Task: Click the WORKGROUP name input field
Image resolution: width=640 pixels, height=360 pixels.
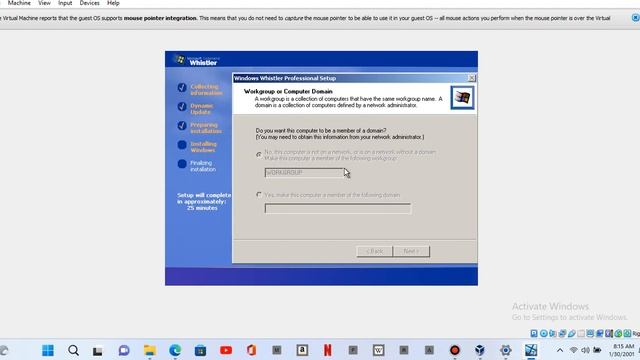Action: pyautogui.click(x=304, y=173)
